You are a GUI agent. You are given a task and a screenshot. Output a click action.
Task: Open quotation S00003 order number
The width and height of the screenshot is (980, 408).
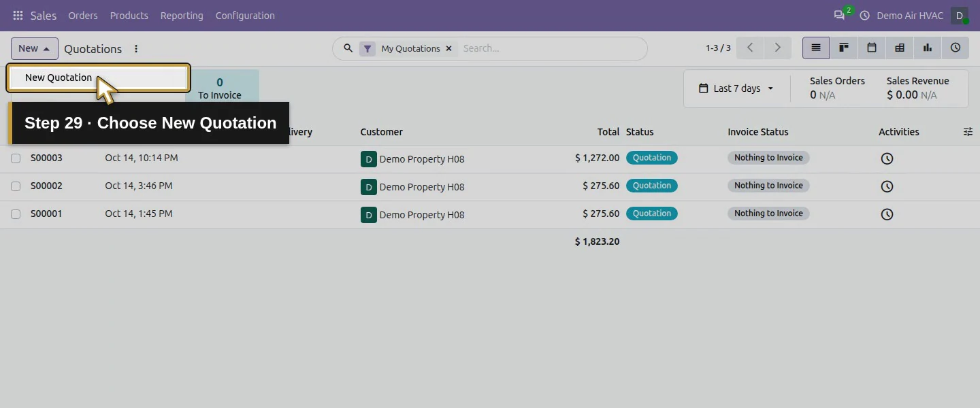click(x=46, y=158)
